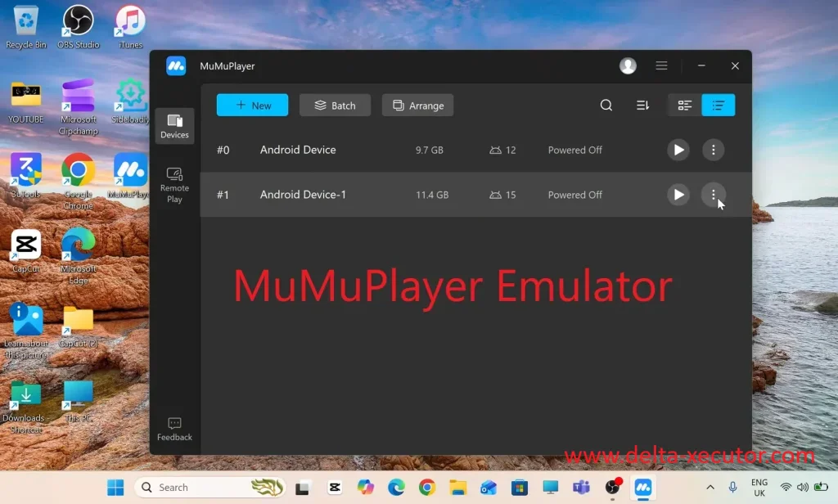
Task: Click the 9.7 GB size value
Action: pyautogui.click(x=429, y=151)
